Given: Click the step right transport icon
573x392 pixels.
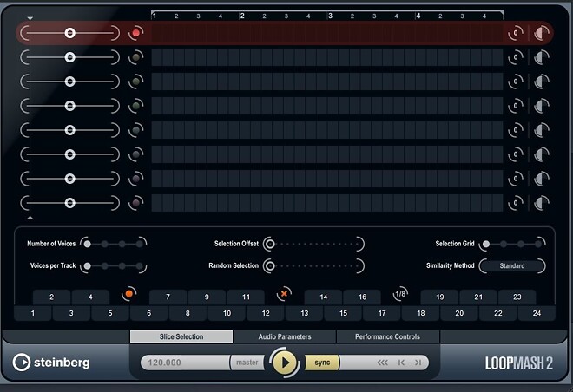Looking at the screenshot, I should [x=418, y=363].
